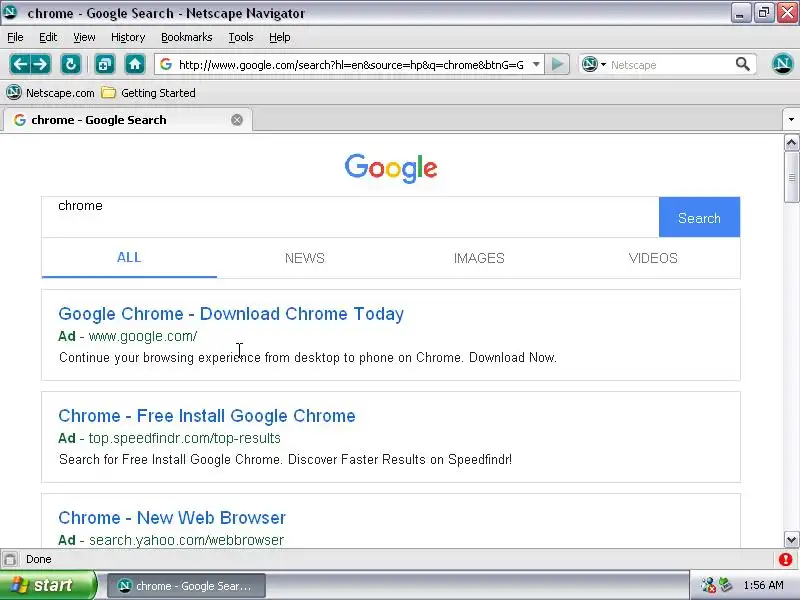The image size is (800, 600).
Task: Open Chrome - Free Install Google Chrome link
Action: [x=207, y=416]
